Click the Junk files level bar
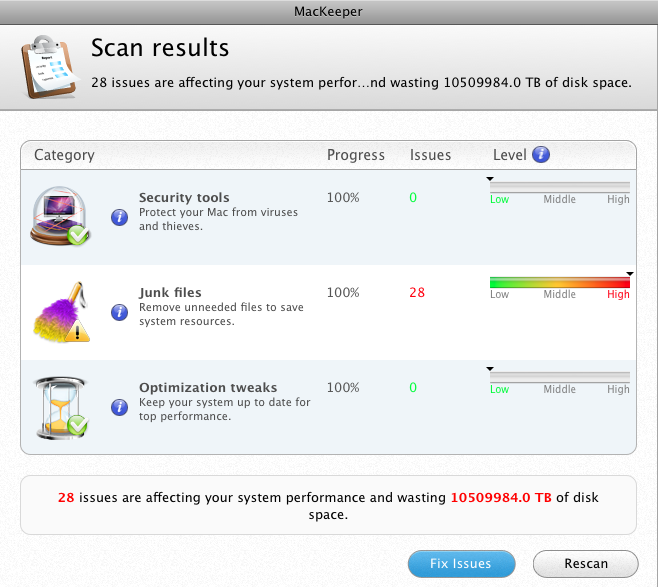 pyautogui.click(x=559, y=282)
